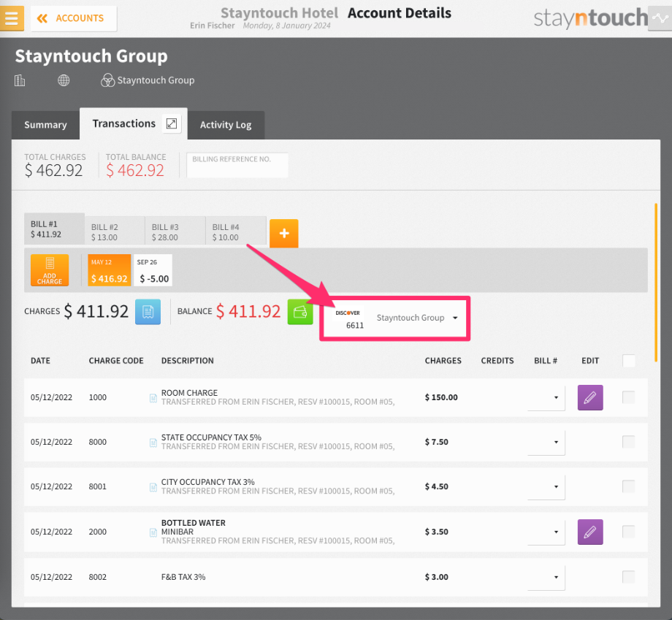The height and width of the screenshot is (620, 672).
Task: Click the Discover 6611 card
Action: point(349,319)
